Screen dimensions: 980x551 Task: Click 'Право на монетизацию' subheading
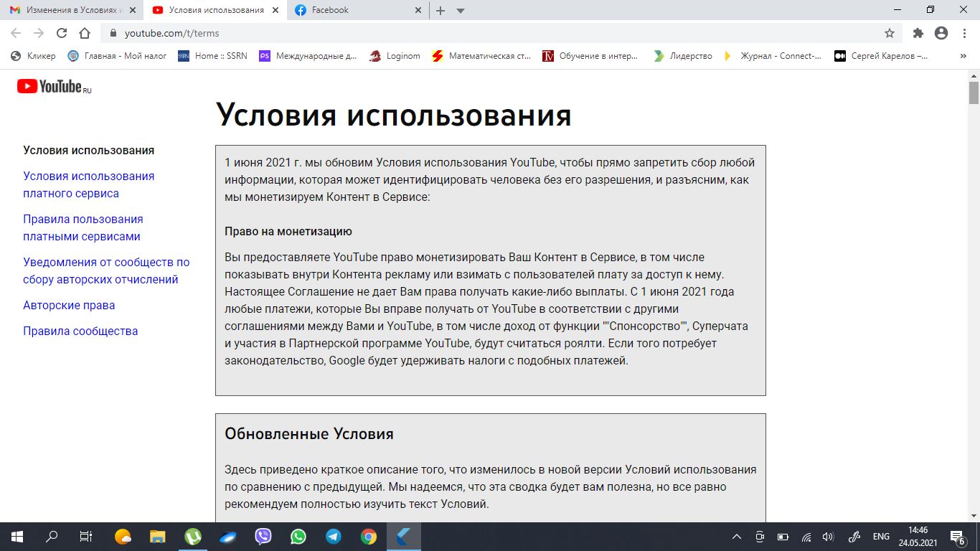288,231
